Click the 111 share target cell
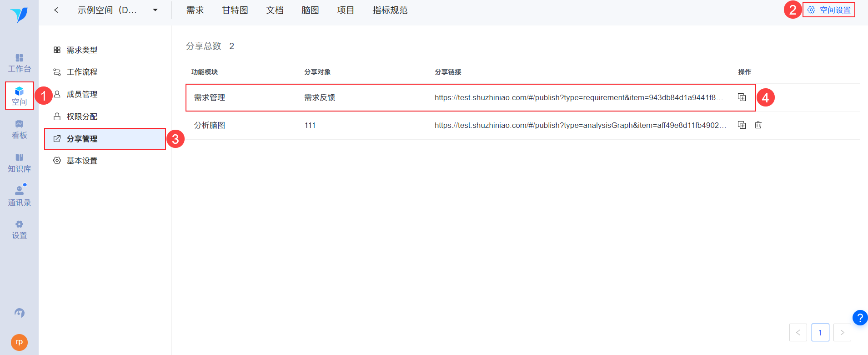This screenshot has height=355, width=868. point(310,125)
